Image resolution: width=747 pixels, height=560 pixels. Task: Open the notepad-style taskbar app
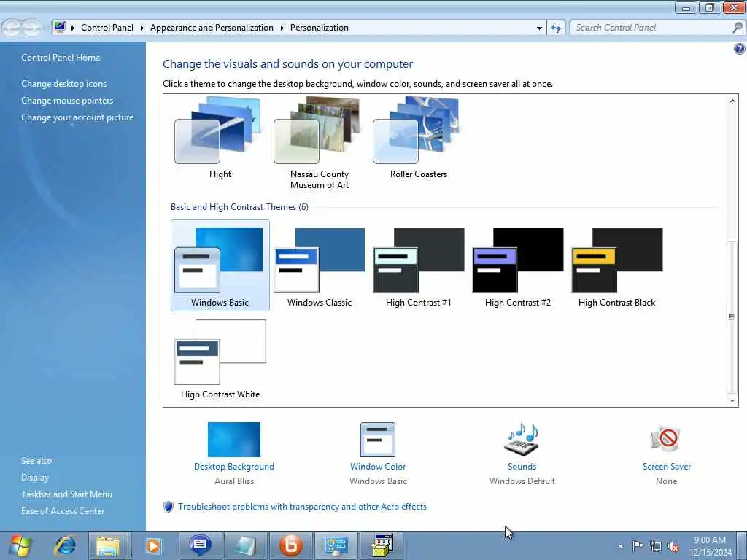click(245, 545)
